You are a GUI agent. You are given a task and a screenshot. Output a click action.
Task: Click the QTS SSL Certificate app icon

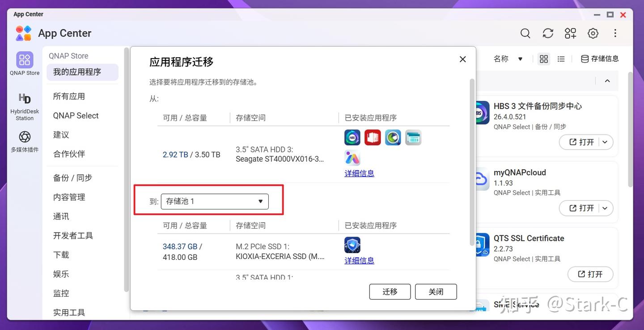pos(482,245)
